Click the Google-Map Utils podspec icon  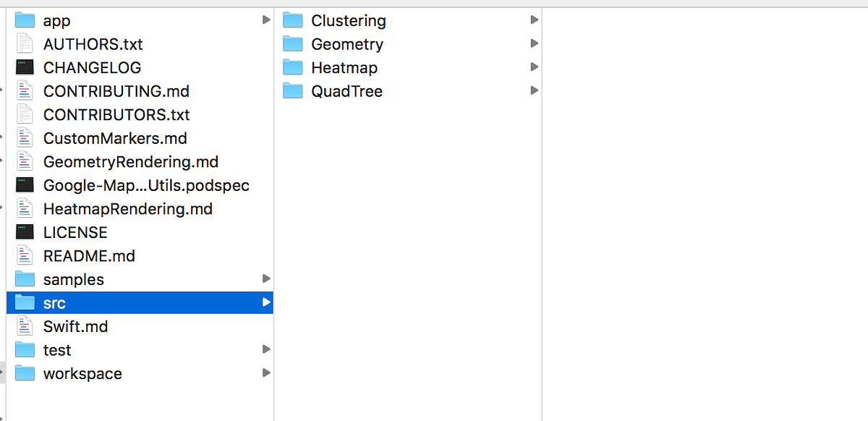25,185
